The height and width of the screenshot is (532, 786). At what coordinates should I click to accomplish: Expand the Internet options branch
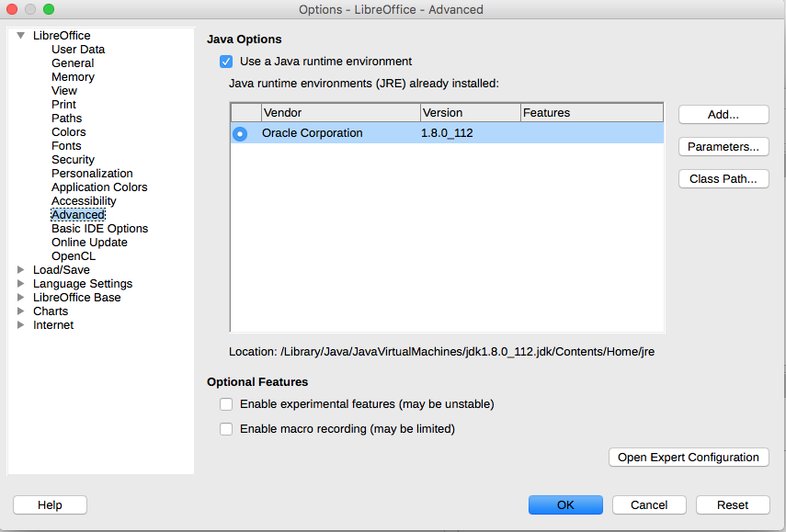(20, 324)
